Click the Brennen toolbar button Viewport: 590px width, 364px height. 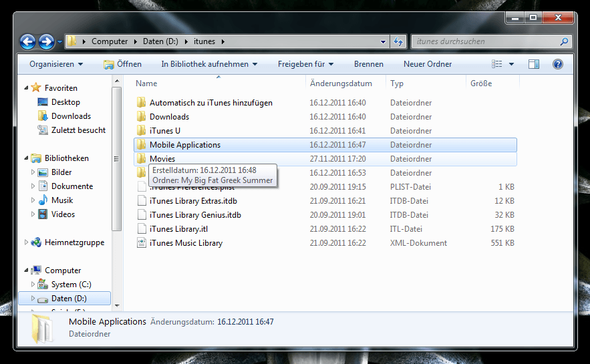click(x=369, y=64)
